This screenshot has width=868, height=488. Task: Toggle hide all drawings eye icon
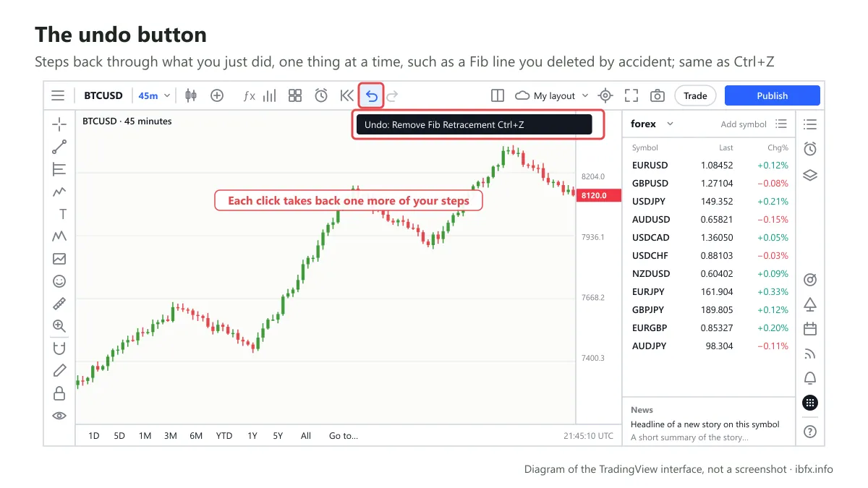[59, 416]
